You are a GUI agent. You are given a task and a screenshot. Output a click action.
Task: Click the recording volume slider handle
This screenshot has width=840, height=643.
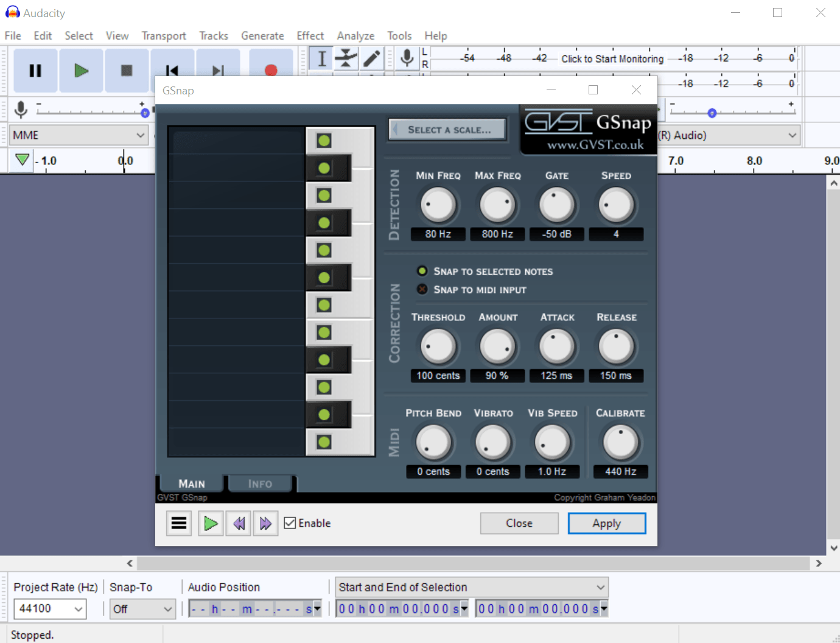point(145,113)
